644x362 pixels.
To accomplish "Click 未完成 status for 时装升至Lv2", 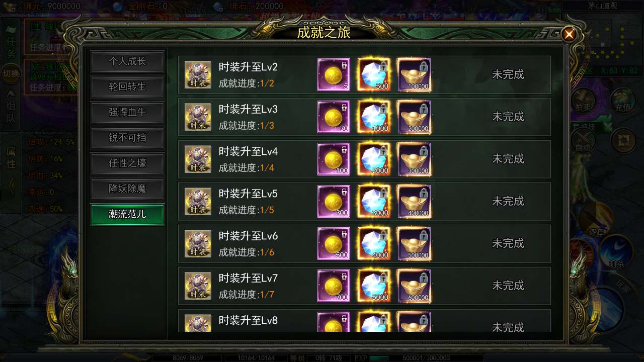I will (508, 74).
